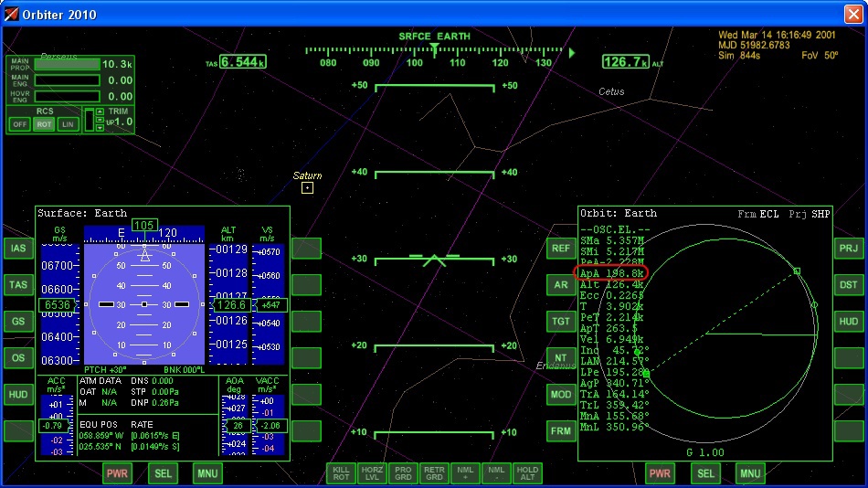This screenshot has width=868, height=488.
Task: Set RCS mode to ROT
Action: pyautogui.click(x=44, y=124)
